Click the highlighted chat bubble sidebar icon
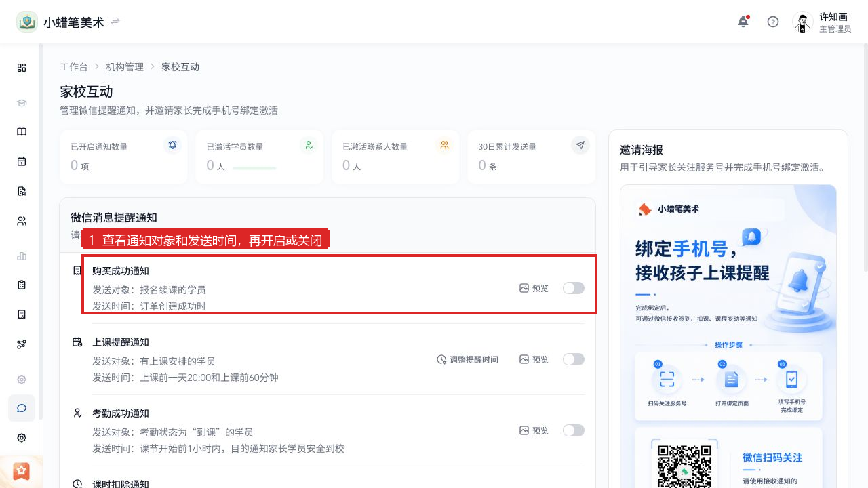Screen dimensions: 868x488 22,408
